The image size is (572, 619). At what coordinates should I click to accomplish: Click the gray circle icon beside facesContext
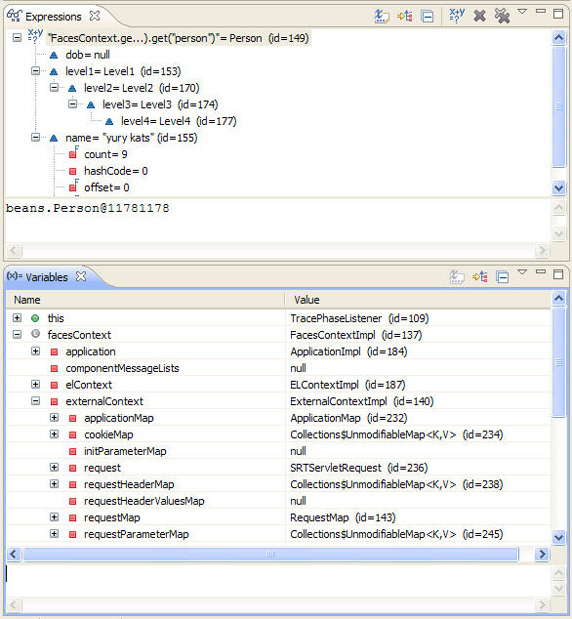coord(36,334)
